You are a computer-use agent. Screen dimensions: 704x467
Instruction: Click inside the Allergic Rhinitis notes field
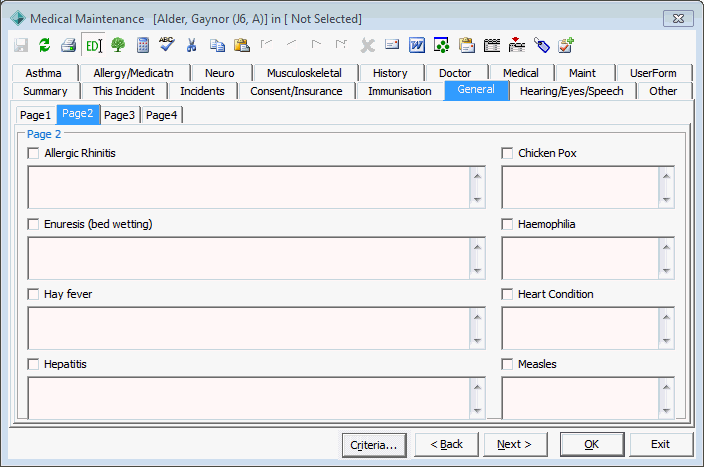[249, 187]
